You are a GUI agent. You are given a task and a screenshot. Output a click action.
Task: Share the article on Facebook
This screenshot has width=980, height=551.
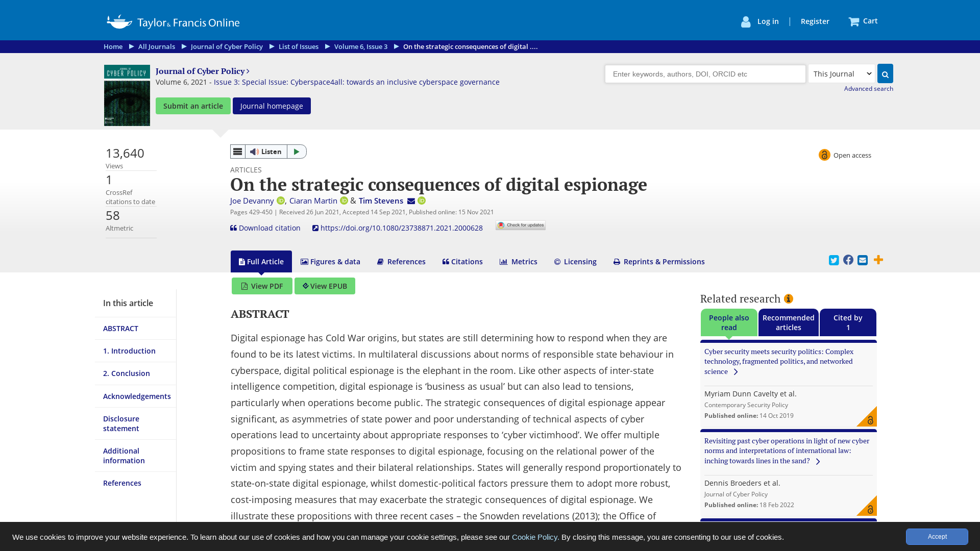848,260
